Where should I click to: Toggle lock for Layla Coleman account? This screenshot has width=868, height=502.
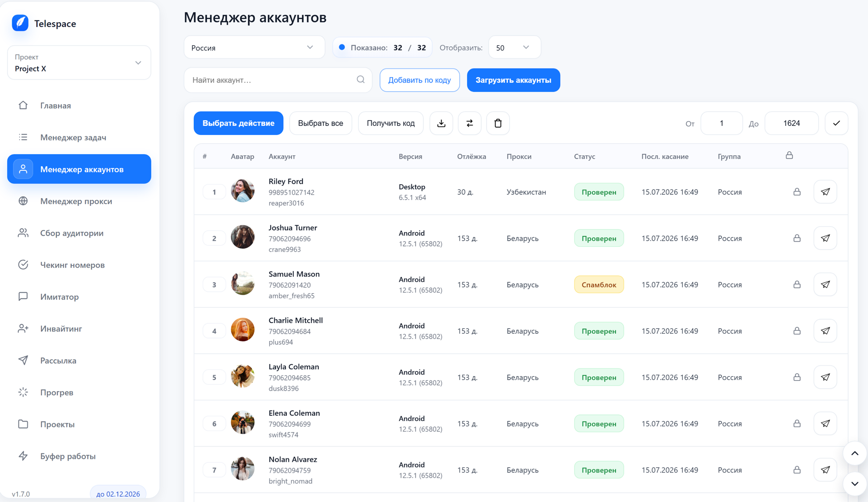797,377
